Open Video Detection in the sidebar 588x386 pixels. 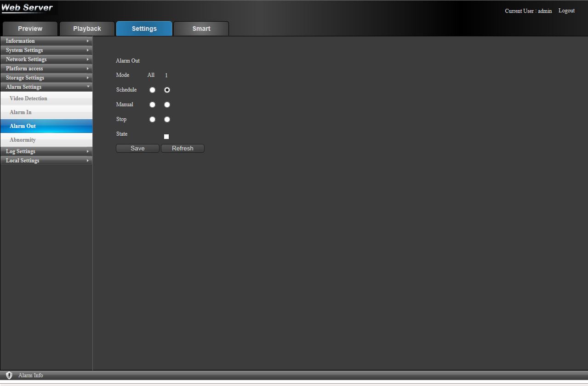coord(29,98)
